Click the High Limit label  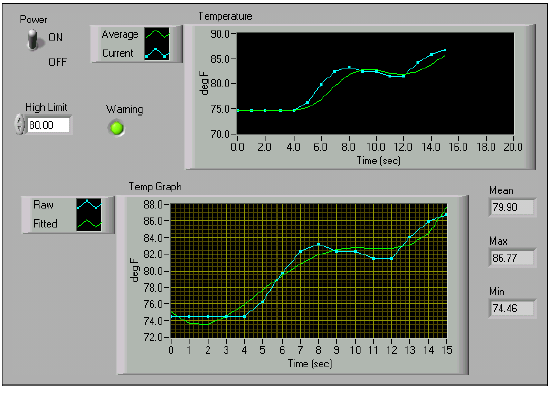[46, 107]
